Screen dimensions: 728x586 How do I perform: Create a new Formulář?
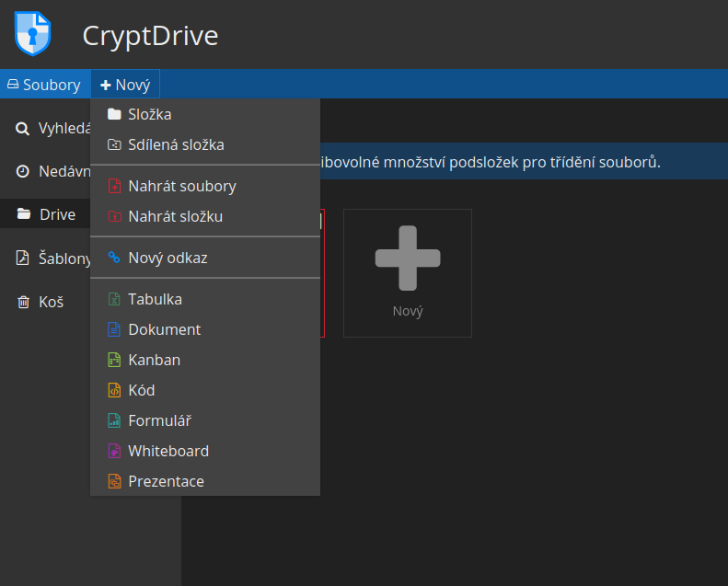pyautogui.click(x=159, y=420)
